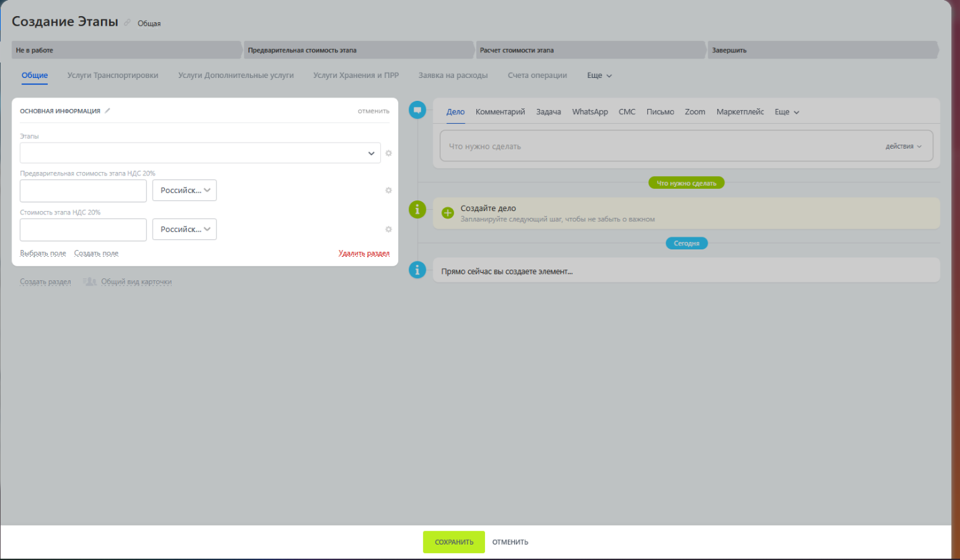This screenshot has height=560, width=960.
Task: Open Счета операции tab
Action: 538,75
